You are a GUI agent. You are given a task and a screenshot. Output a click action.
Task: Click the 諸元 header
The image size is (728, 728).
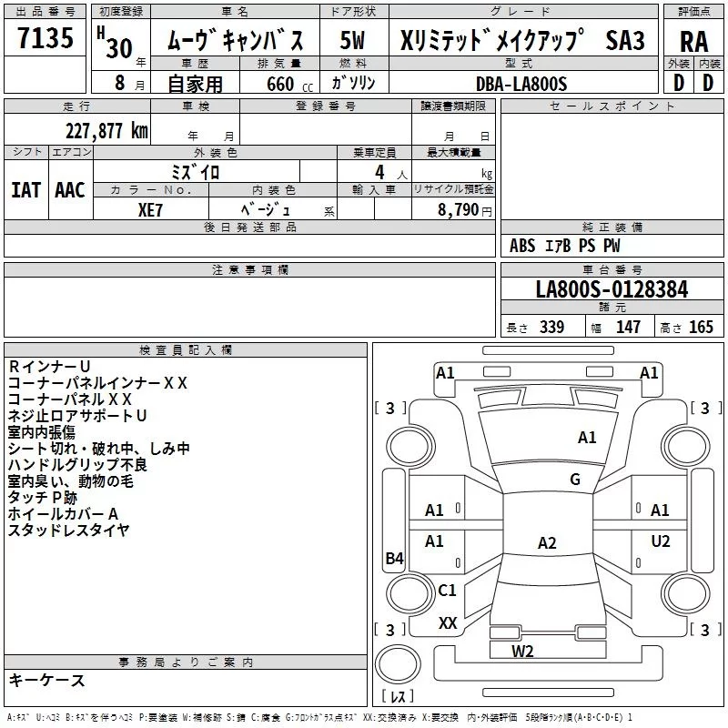(x=612, y=307)
